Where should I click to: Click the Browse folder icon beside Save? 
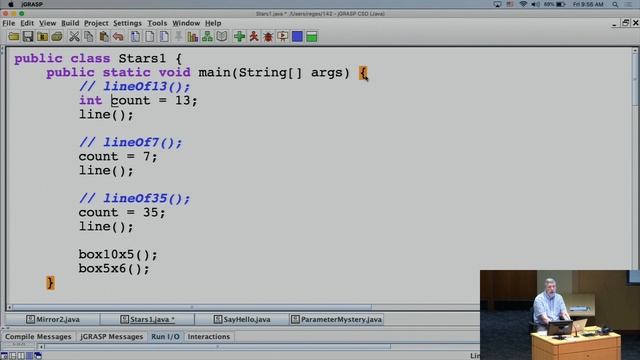pyautogui.click(x=42, y=37)
